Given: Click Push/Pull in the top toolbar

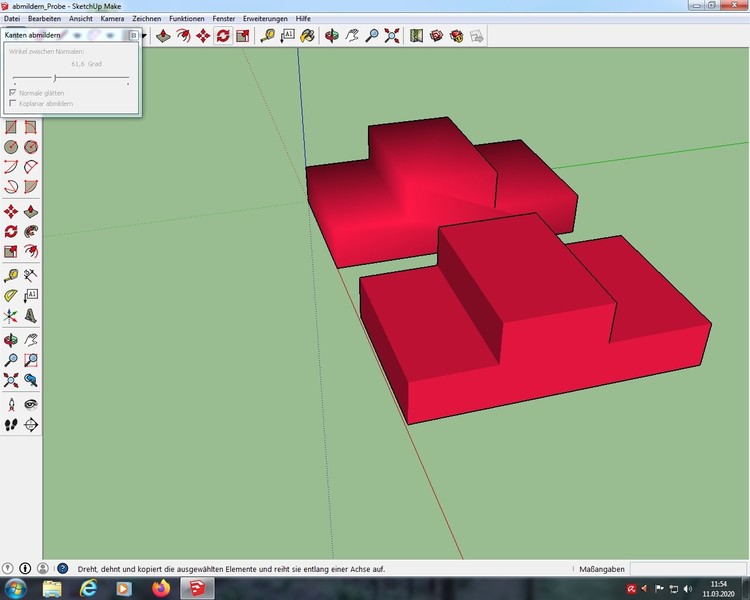Looking at the screenshot, I should 163,36.
